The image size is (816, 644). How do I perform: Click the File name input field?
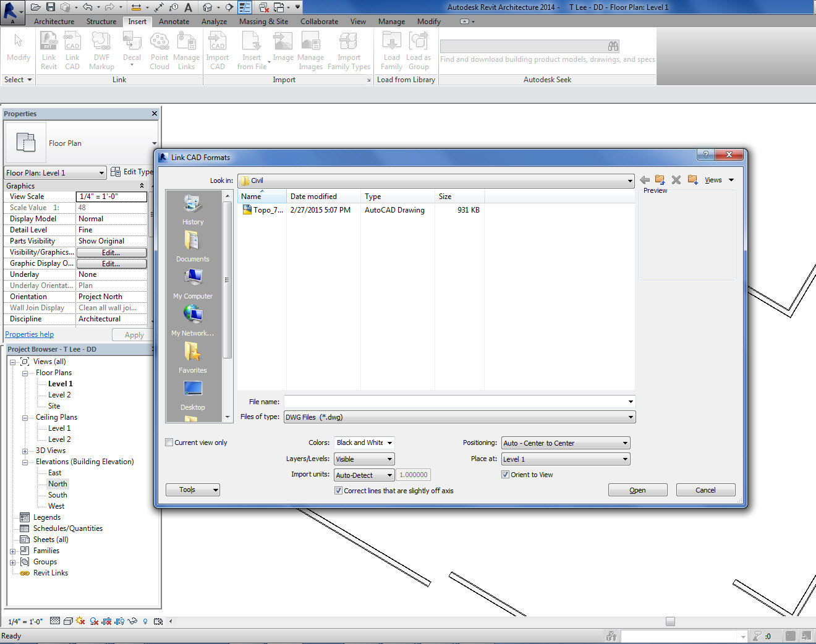tap(459, 402)
